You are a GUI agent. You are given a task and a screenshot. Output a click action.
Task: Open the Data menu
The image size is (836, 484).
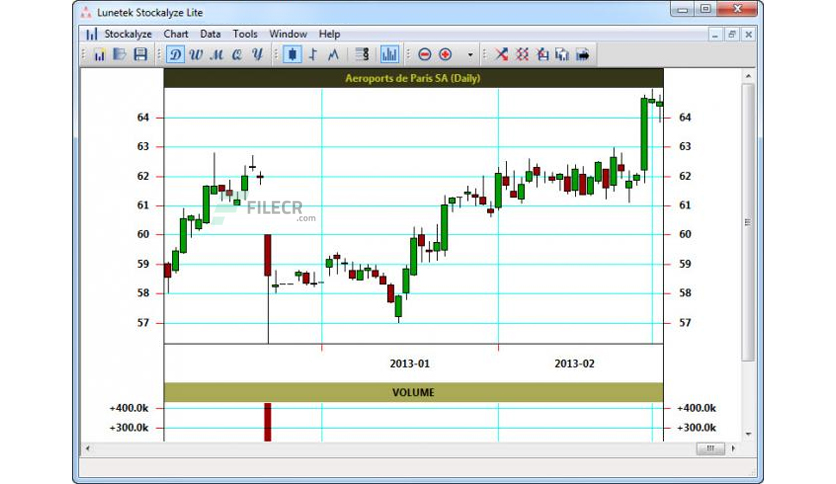tap(210, 34)
